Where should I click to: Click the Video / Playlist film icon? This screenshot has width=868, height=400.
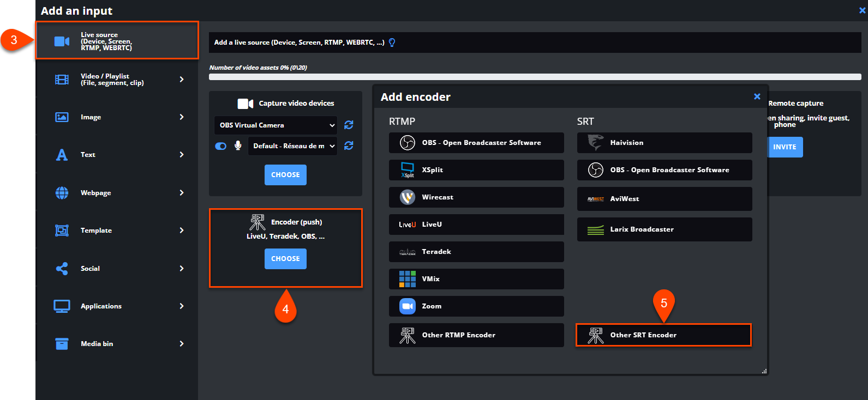[62, 80]
